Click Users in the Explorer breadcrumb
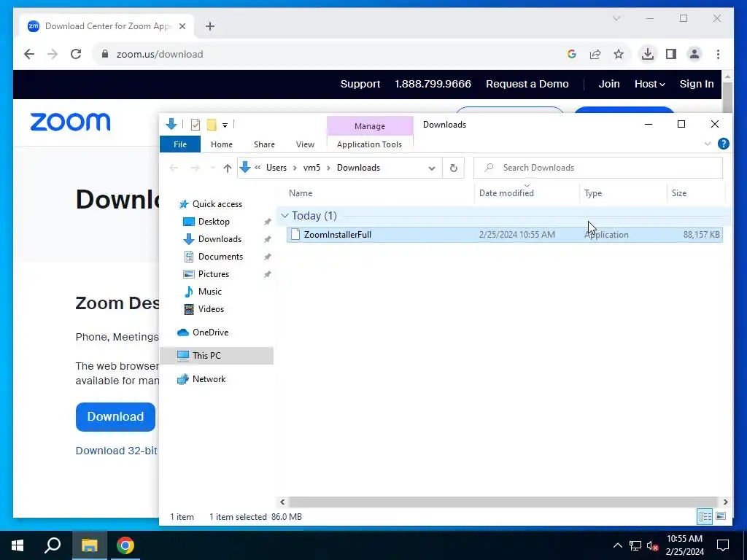Screen dimensions: 747x560 [x=276, y=168]
